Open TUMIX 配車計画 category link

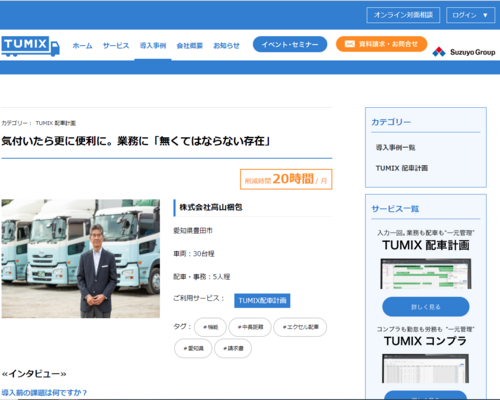(402, 168)
